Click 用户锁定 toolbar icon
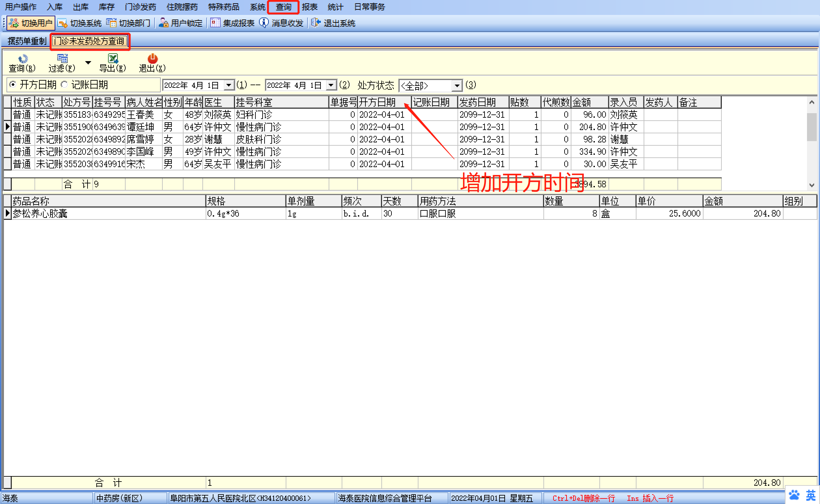This screenshot has height=504, width=820. pos(163,23)
